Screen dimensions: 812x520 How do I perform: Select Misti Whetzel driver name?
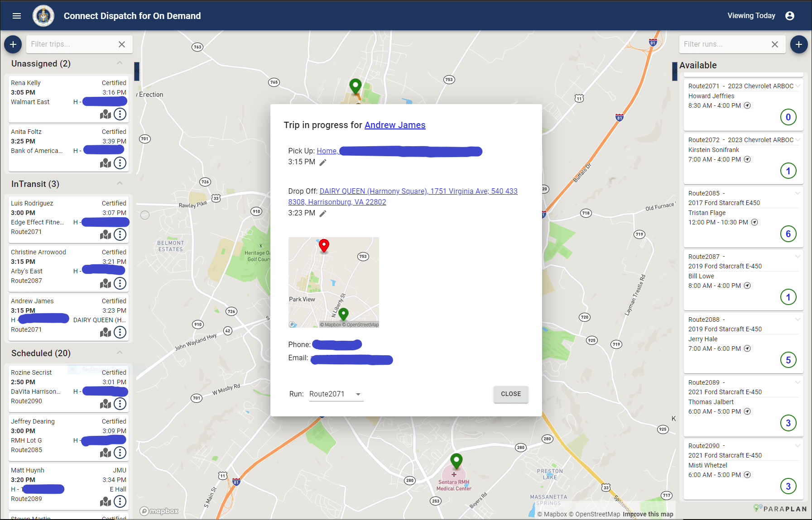pos(708,465)
